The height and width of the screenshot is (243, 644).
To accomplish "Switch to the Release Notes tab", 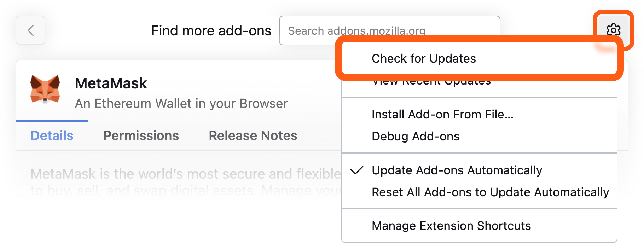I will pyautogui.click(x=253, y=135).
